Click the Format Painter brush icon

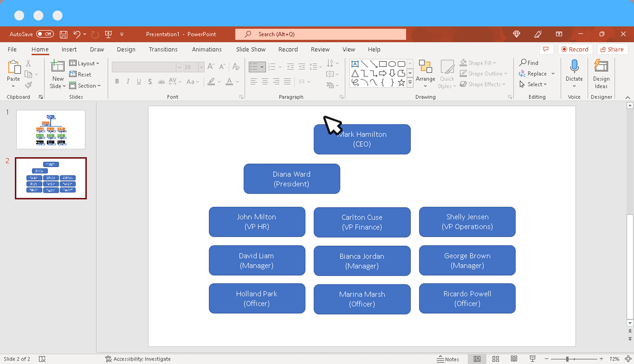[x=28, y=85]
